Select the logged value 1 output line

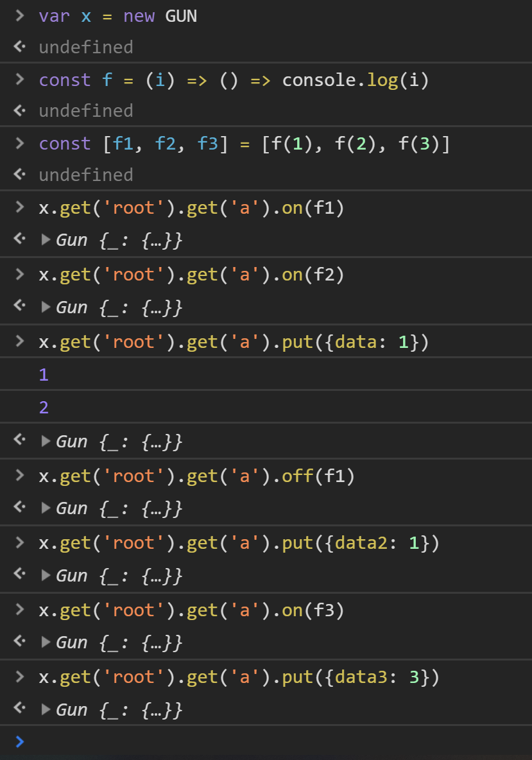point(43,374)
